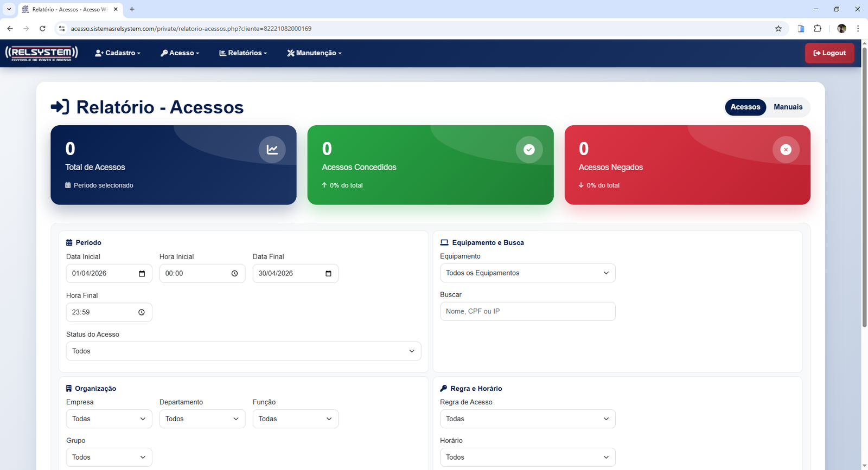This screenshot has width=868, height=470.
Task: Open the browser extensions puzzle icon
Action: click(x=818, y=29)
